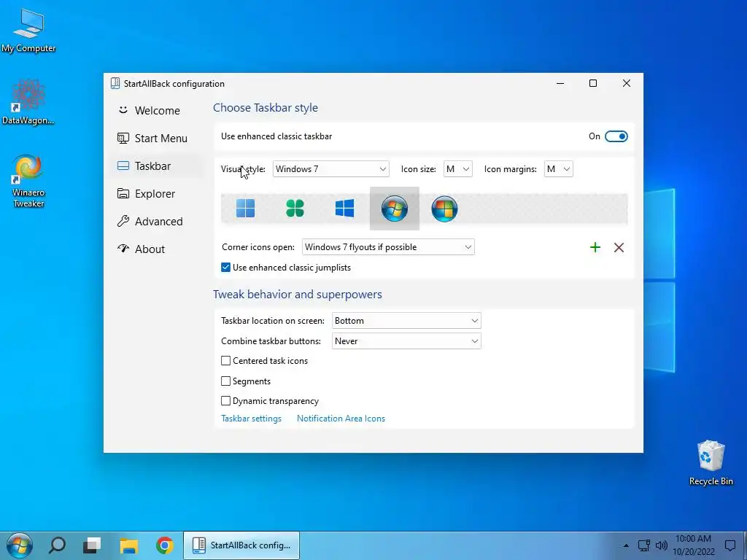Open volume speaker tray icon

661,545
